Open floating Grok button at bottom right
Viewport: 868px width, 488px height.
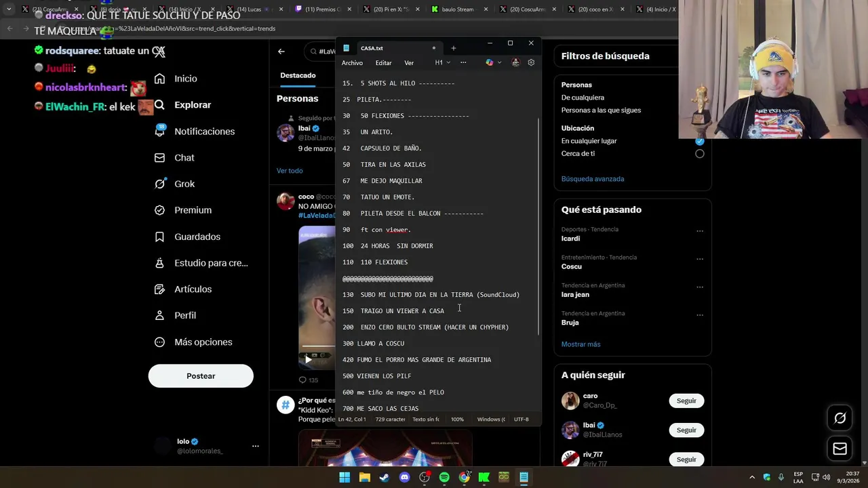[840, 418]
